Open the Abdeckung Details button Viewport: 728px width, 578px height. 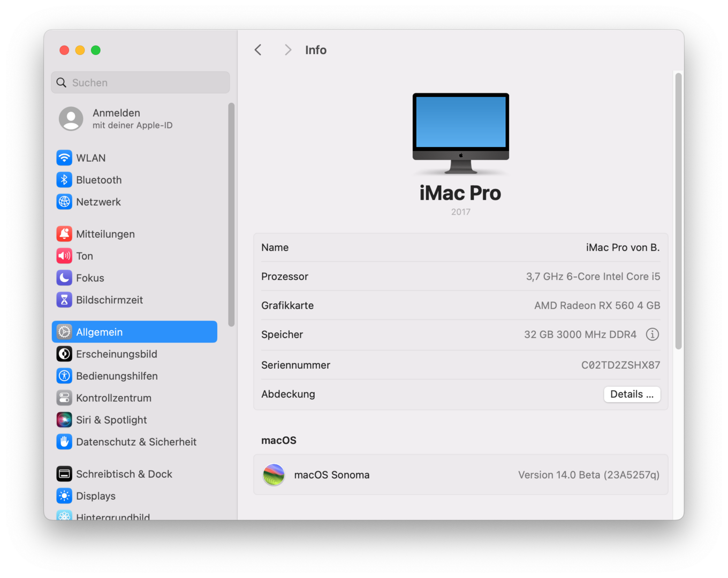point(632,394)
